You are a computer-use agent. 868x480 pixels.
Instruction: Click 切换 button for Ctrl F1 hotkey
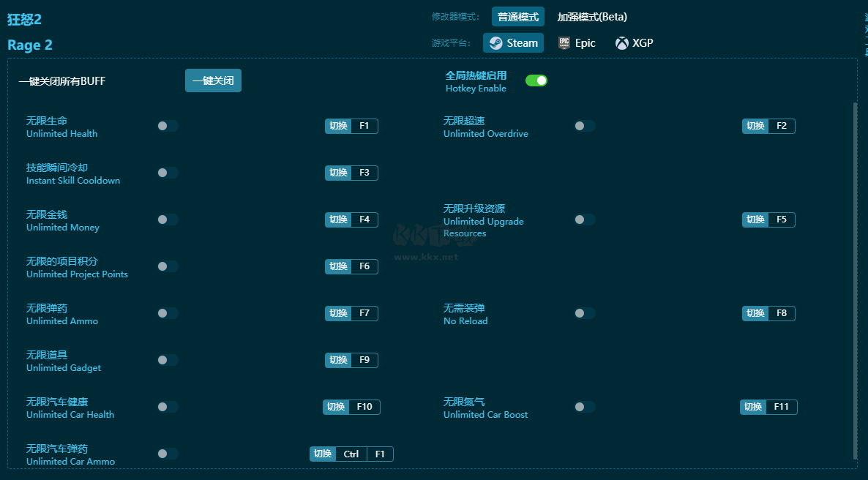pyautogui.click(x=323, y=454)
